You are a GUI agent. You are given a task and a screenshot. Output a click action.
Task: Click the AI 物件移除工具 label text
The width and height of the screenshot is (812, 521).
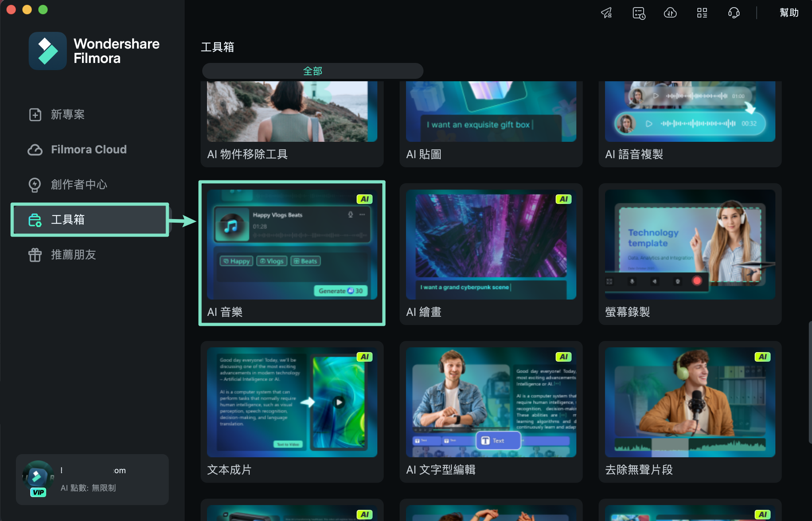coord(248,154)
